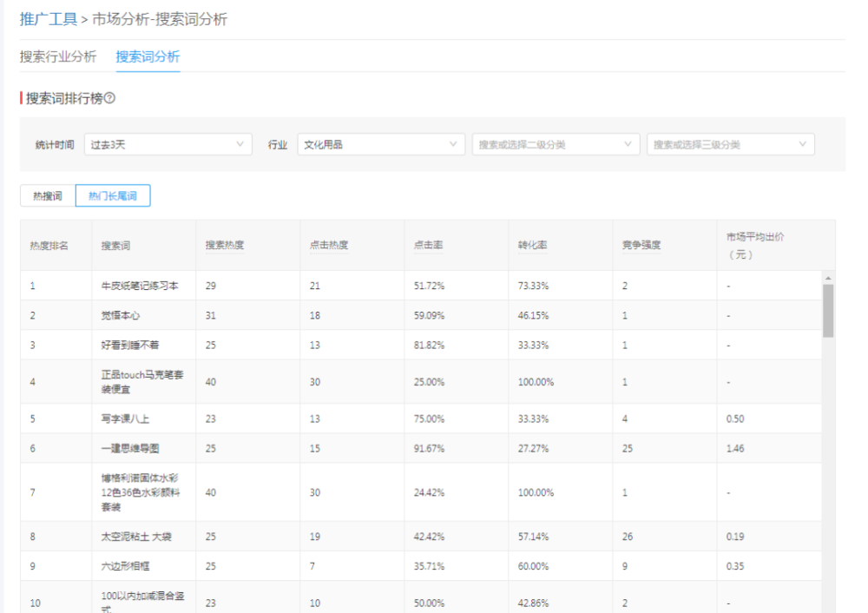This screenshot has height=613, width=868.
Task: Click competition value 9 for 六边形相框
Action: tap(625, 566)
